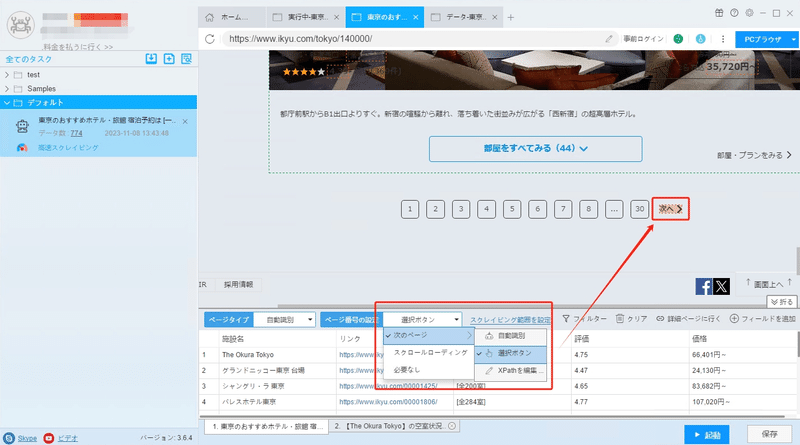Collapse the デフォルト folder
Viewport: 800px width, 445px height.
coord(7,103)
